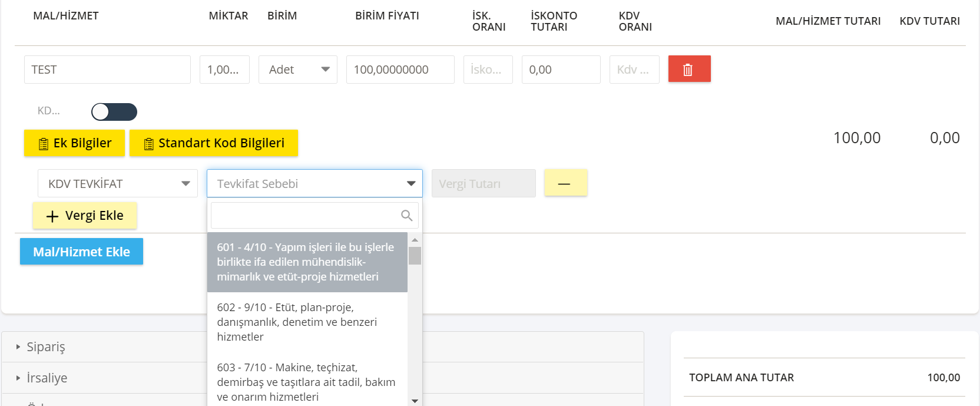
Task: Choose option 603 - 7/10 Makine, teçhizat
Action: (x=307, y=382)
